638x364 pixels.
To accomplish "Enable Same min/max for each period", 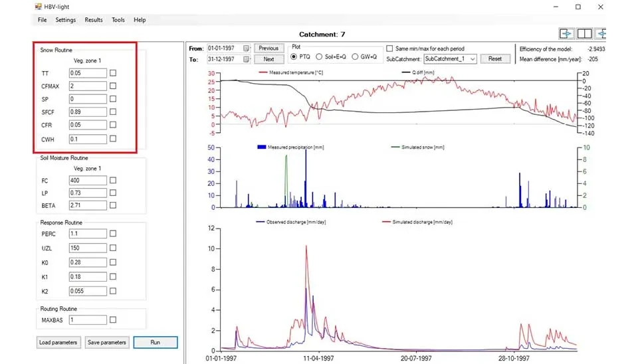I will pyautogui.click(x=390, y=48).
